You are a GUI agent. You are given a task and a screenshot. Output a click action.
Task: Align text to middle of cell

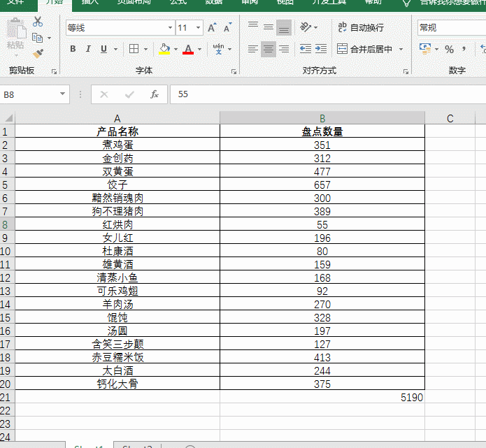(x=269, y=27)
